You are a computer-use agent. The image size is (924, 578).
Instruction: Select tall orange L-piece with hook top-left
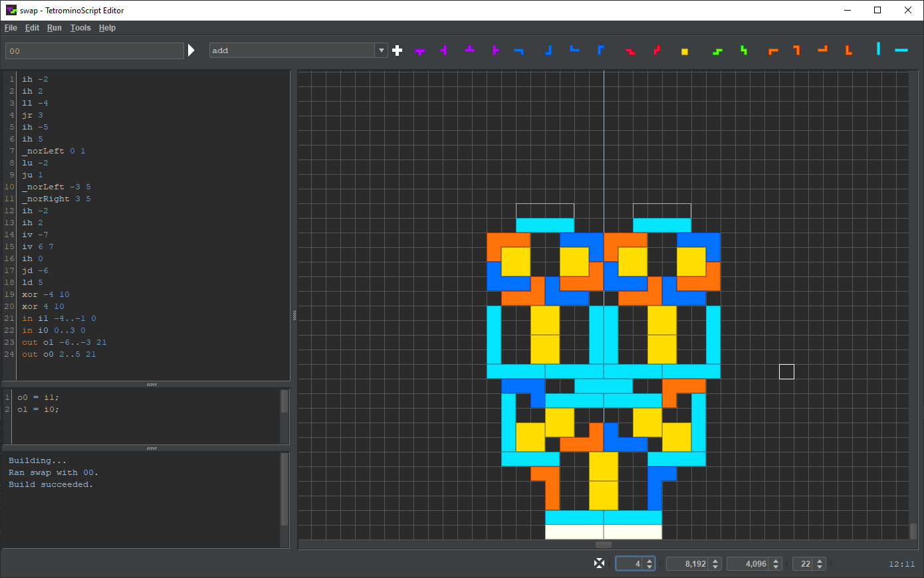pyautogui.click(x=796, y=50)
